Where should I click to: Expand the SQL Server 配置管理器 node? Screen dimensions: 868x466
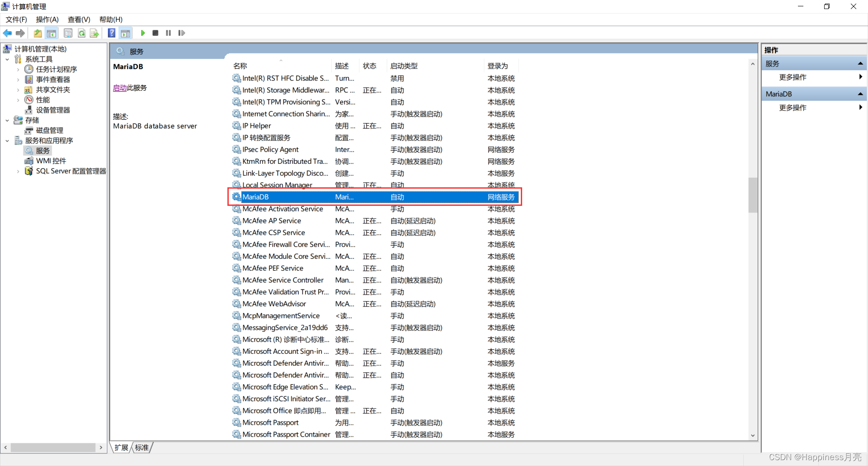click(18, 171)
